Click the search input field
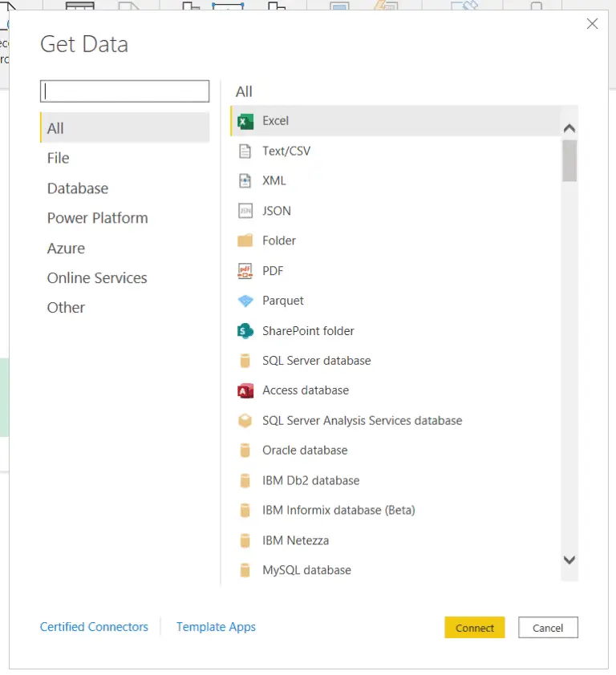Image resolution: width=616 pixels, height=675 pixels. (124, 91)
